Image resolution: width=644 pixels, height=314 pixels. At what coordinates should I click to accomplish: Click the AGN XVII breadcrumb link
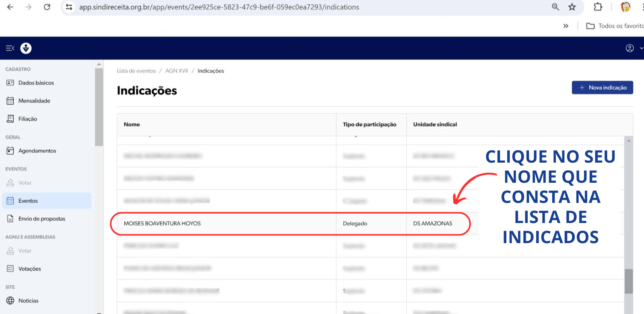coord(177,71)
